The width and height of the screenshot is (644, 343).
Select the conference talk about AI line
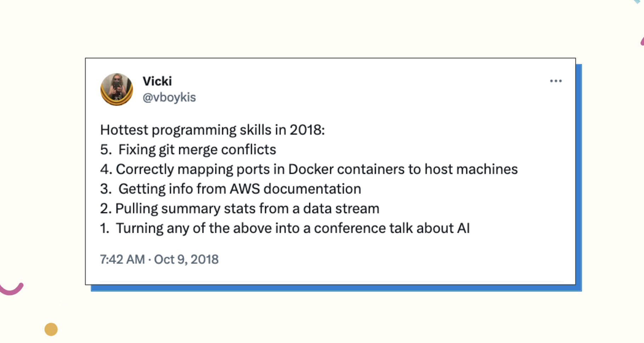pos(285,228)
